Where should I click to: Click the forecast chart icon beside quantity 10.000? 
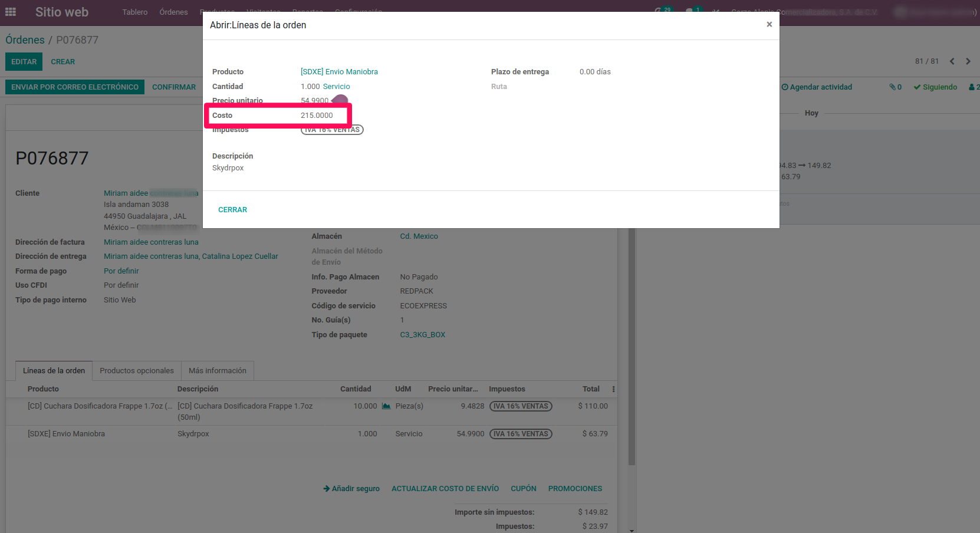coord(386,406)
